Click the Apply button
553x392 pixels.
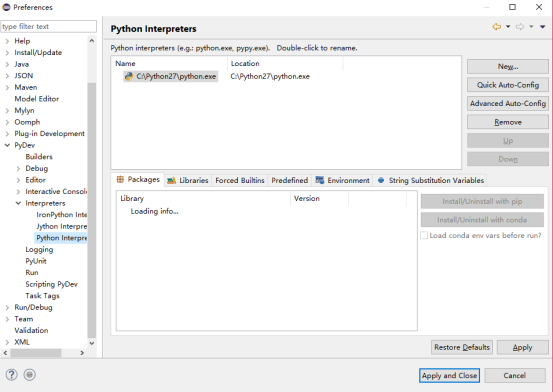(x=523, y=347)
